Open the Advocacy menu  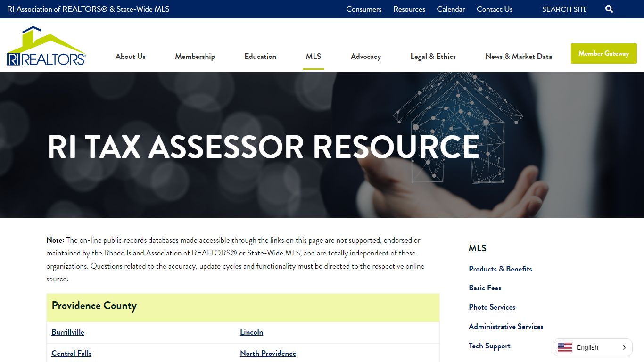(x=366, y=56)
